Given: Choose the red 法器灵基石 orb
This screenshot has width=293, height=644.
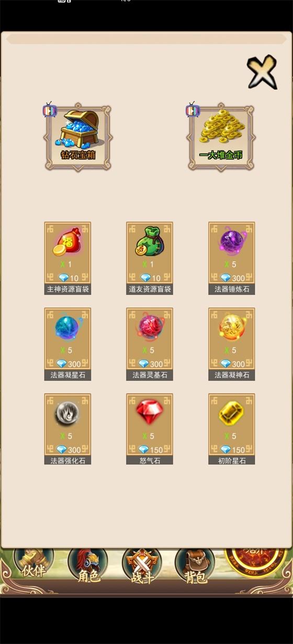Looking at the screenshot, I should click(x=150, y=344).
